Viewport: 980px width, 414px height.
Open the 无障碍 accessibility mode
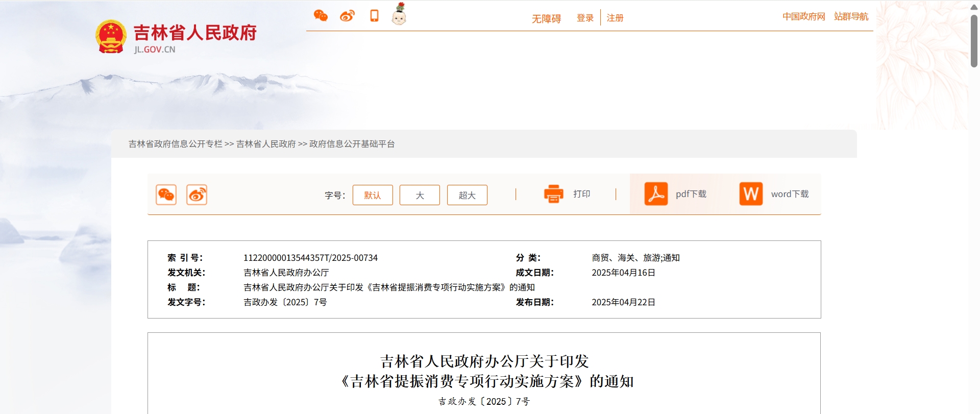(x=546, y=18)
